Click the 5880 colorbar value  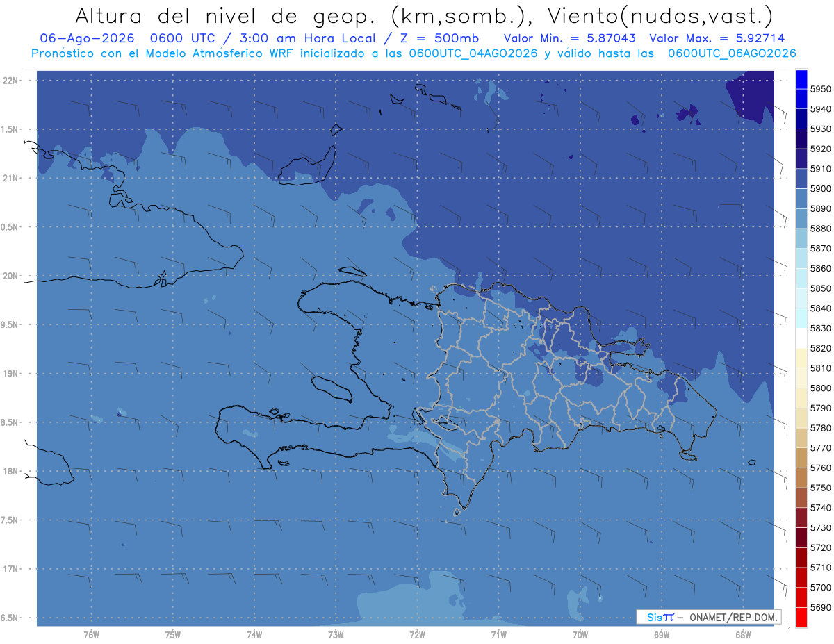(820, 229)
